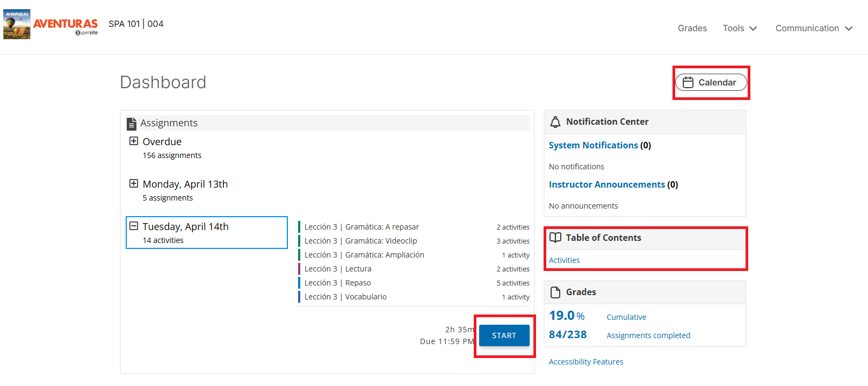868x386 pixels.
Task: Open the Calendar view
Action: pyautogui.click(x=711, y=82)
